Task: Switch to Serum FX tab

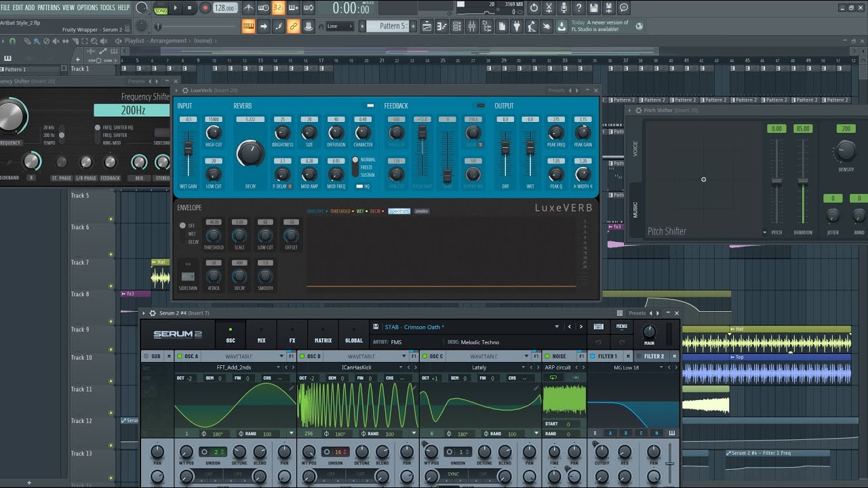Action: coord(292,335)
